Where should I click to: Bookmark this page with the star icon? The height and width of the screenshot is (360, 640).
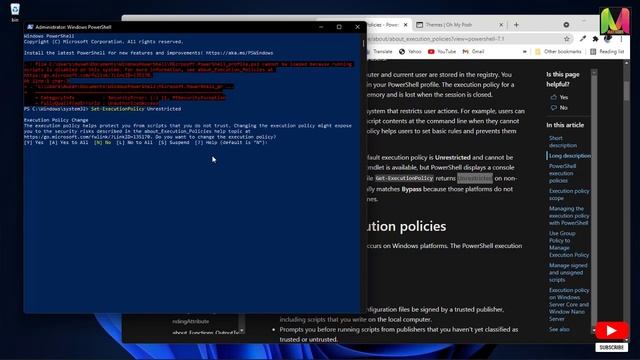pyautogui.click(x=567, y=39)
